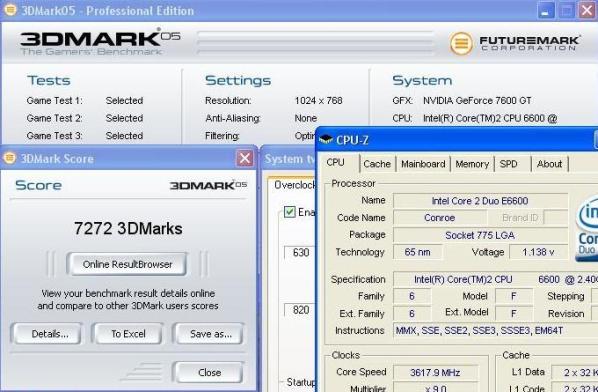Click the Futuremark Corporation logo

click(514, 43)
